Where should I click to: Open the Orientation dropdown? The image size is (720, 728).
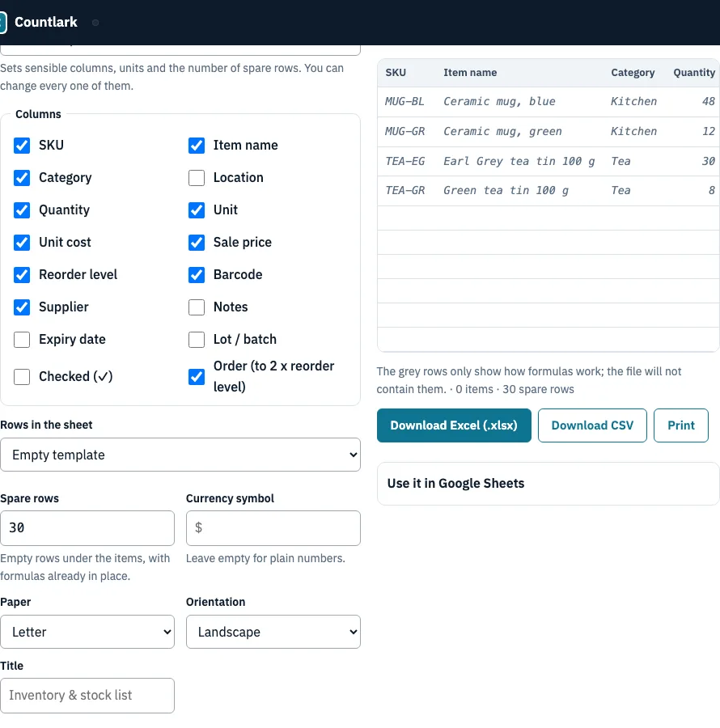tap(273, 632)
